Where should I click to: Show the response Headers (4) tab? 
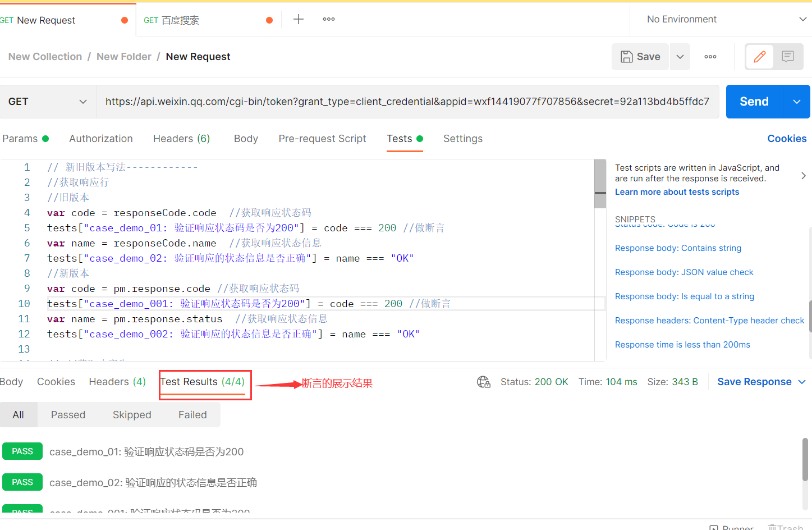click(117, 382)
